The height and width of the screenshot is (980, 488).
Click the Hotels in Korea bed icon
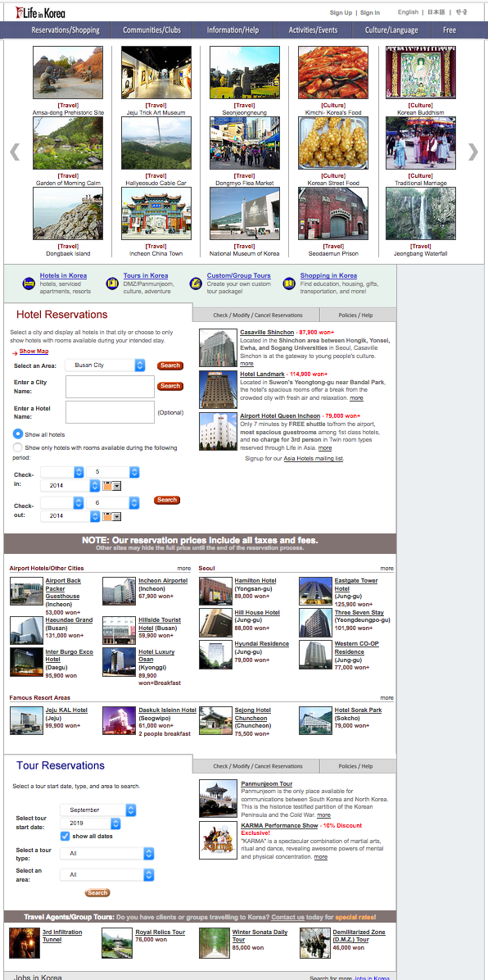coord(28,284)
